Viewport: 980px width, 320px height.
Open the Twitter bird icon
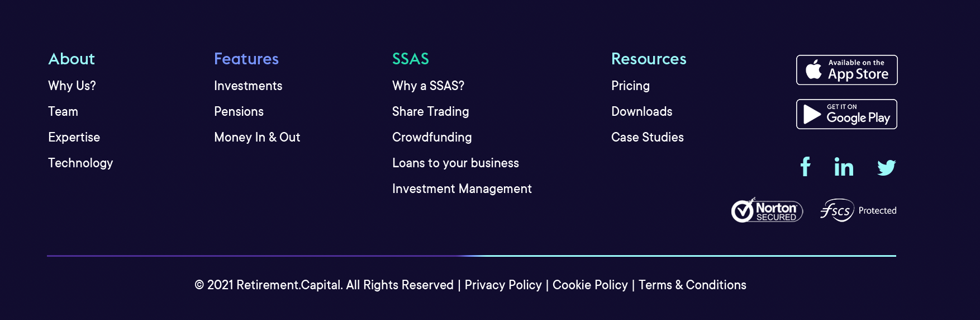pos(886,167)
